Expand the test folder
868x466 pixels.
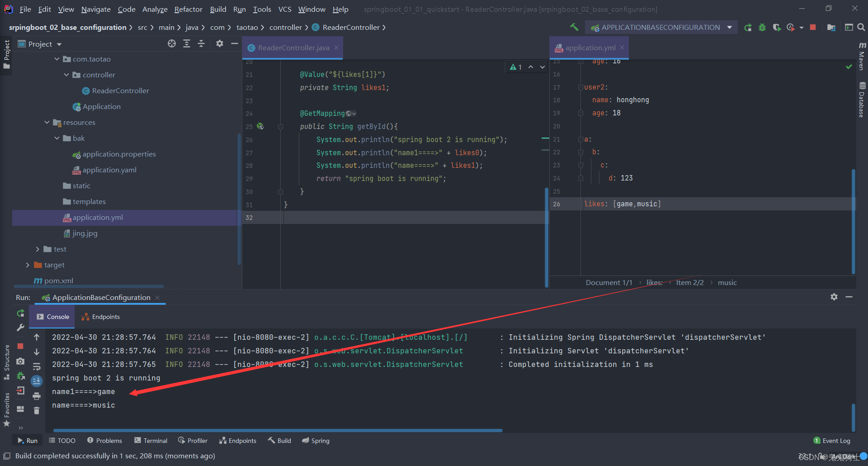tap(38, 249)
